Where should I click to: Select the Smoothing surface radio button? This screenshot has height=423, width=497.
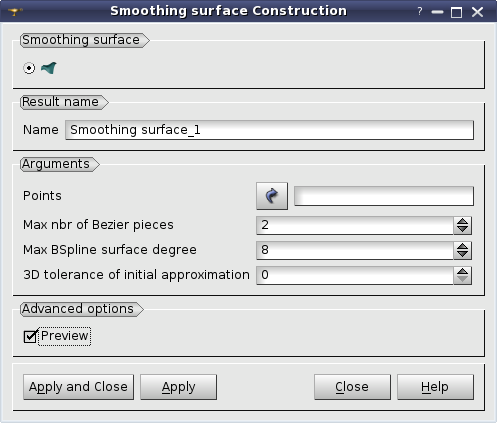[29, 68]
